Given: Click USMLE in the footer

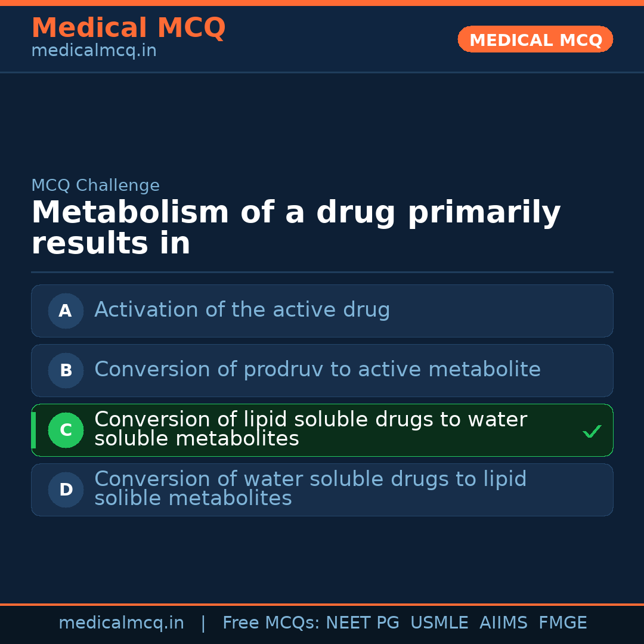Looking at the screenshot, I should click(x=439, y=623).
